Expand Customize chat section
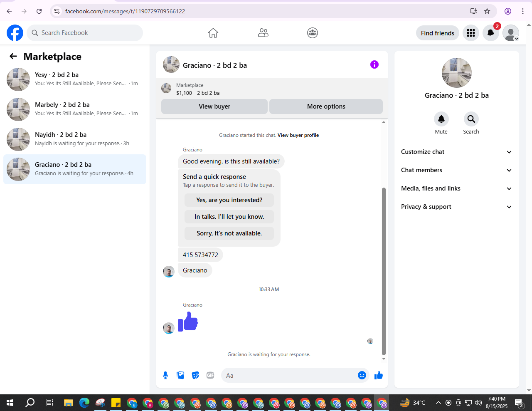This screenshot has width=532, height=411. [456, 152]
